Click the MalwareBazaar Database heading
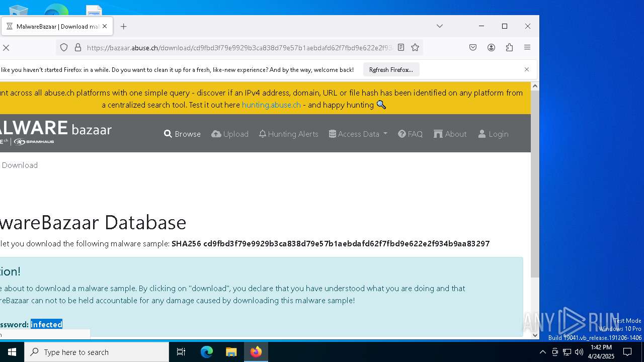644x362 pixels. point(93,222)
